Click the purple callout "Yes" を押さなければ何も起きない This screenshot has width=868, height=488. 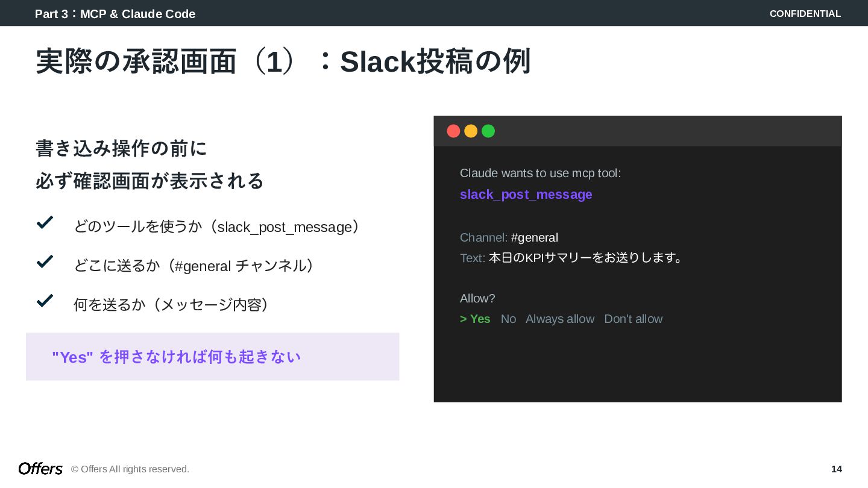pos(212,357)
